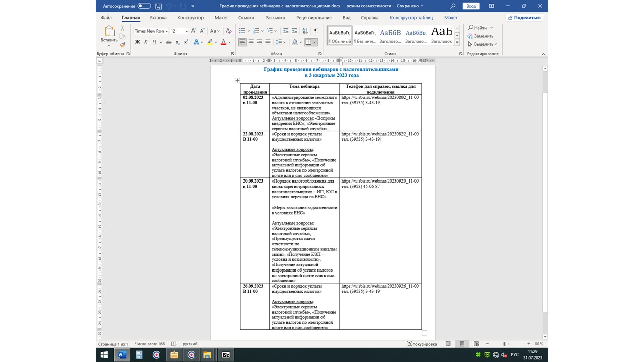Clear all formatting with the eraser A icon
Screen dimensions: 644x362
point(228,31)
